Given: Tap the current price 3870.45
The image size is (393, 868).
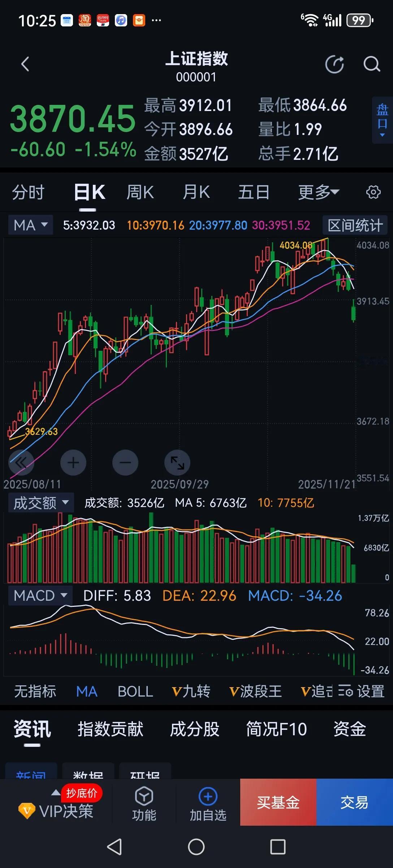Looking at the screenshot, I should coord(73,119).
